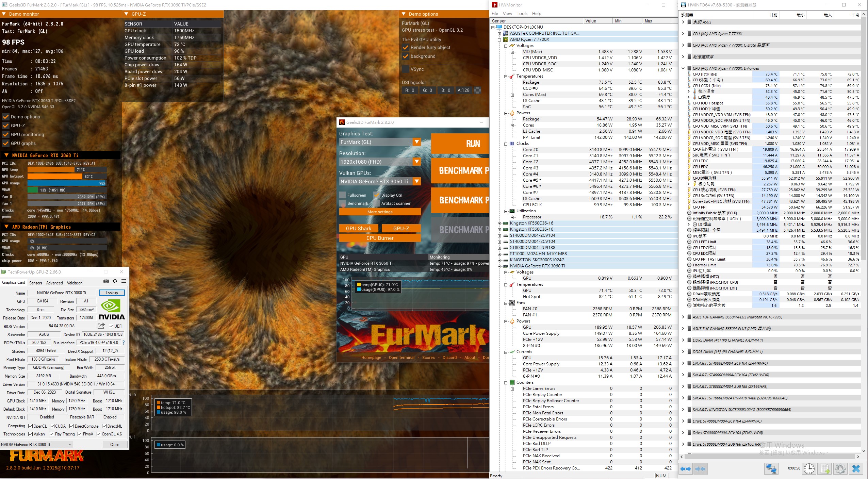Click HWMonitor Utilization node icon

[512, 211]
